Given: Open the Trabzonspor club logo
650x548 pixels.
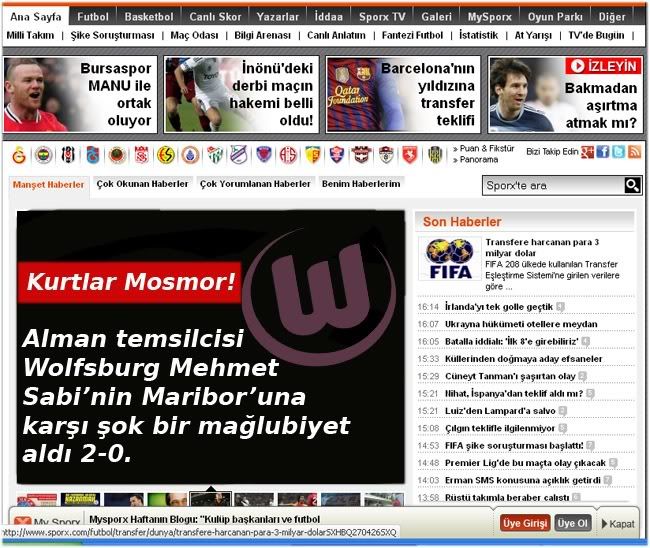Looking at the screenshot, I should [x=93, y=155].
